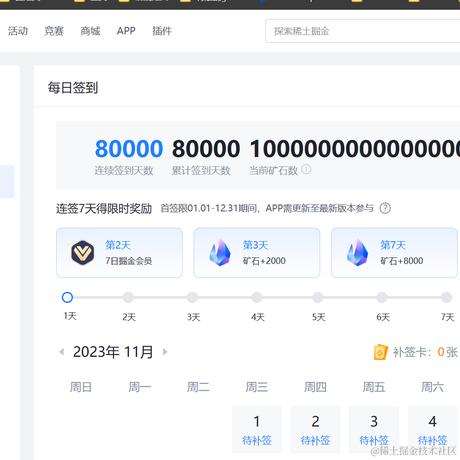Go to next month arrow after 11月
This screenshot has height=460, width=460.
tap(165, 352)
